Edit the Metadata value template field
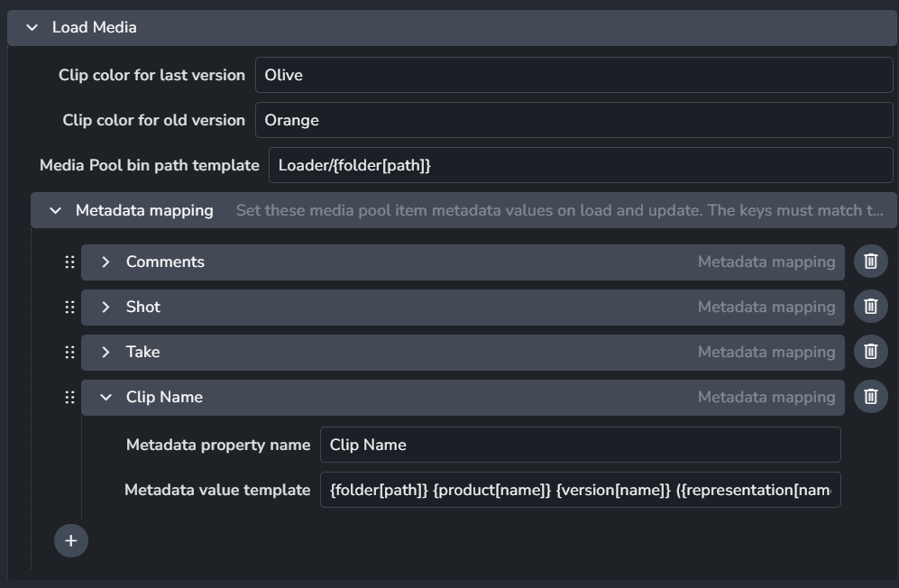The width and height of the screenshot is (899, 588). (x=580, y=490)
